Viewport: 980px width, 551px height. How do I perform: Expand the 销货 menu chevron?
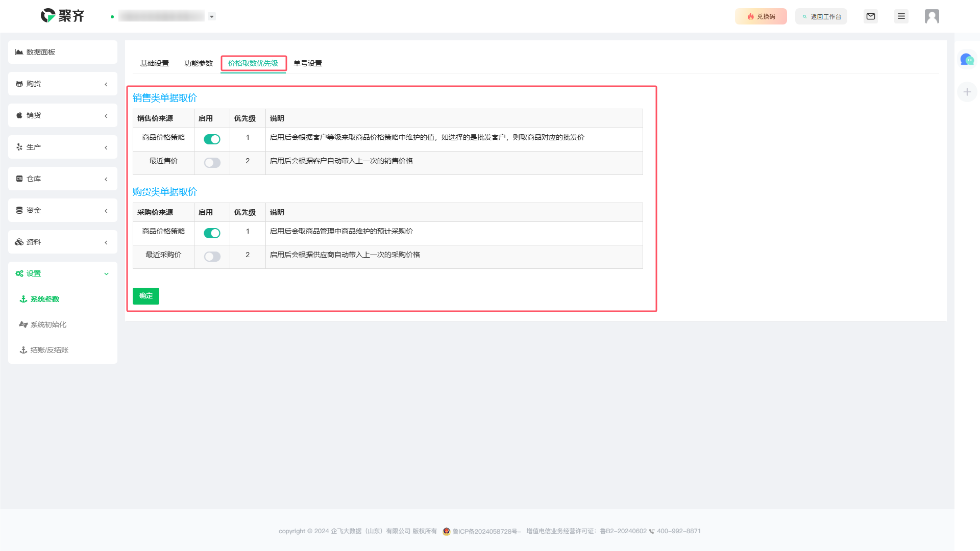[x=106, y=116]
